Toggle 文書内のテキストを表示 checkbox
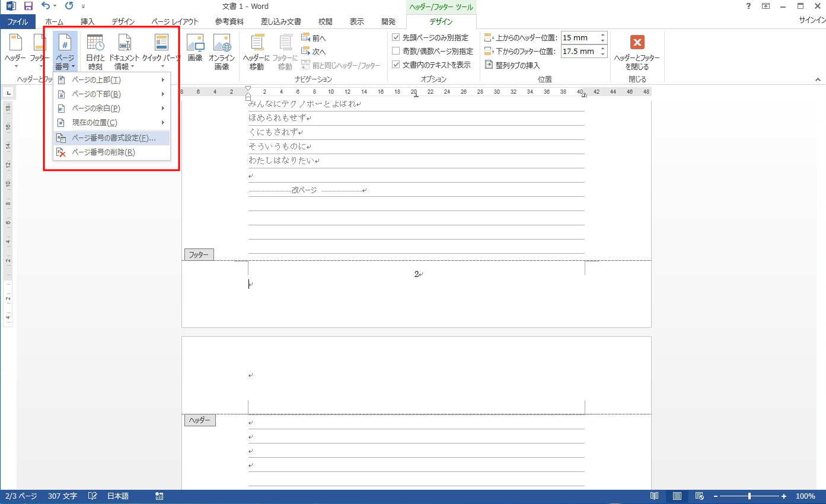 pos(396,65)
